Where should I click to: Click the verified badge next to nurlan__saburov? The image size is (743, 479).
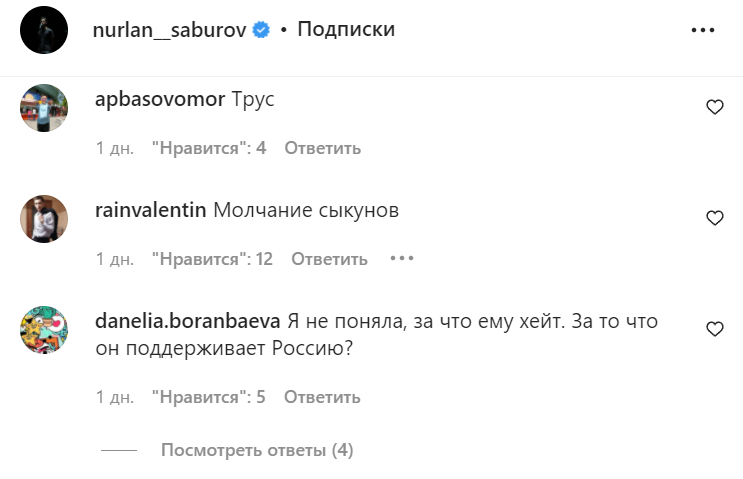coord(261,30)
